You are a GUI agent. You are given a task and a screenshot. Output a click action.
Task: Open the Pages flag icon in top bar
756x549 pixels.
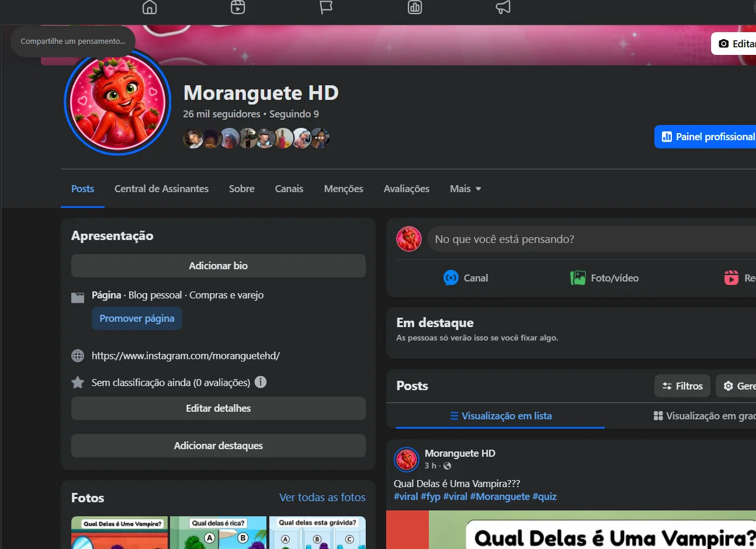coord(326,7)
